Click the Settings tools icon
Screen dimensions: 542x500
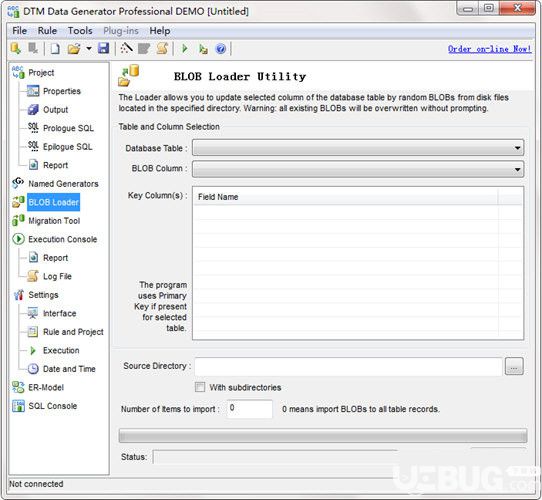tap(18, 295)
